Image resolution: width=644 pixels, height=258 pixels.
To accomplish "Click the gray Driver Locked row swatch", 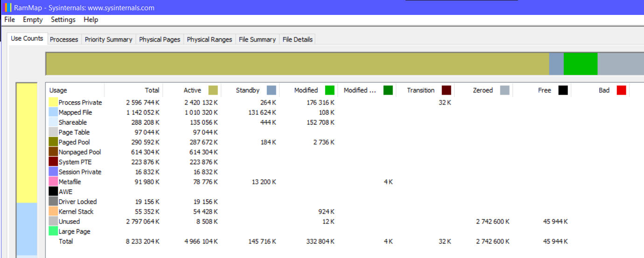I will coord(53,202).
